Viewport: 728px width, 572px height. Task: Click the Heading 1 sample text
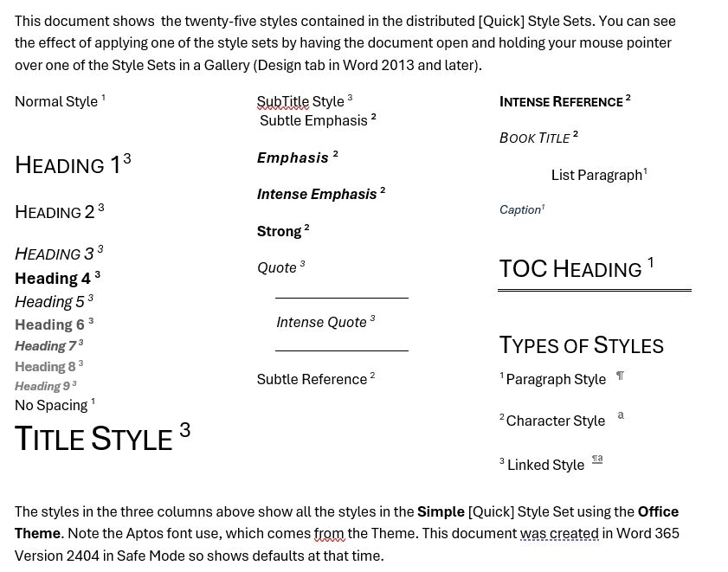[68, 165]
